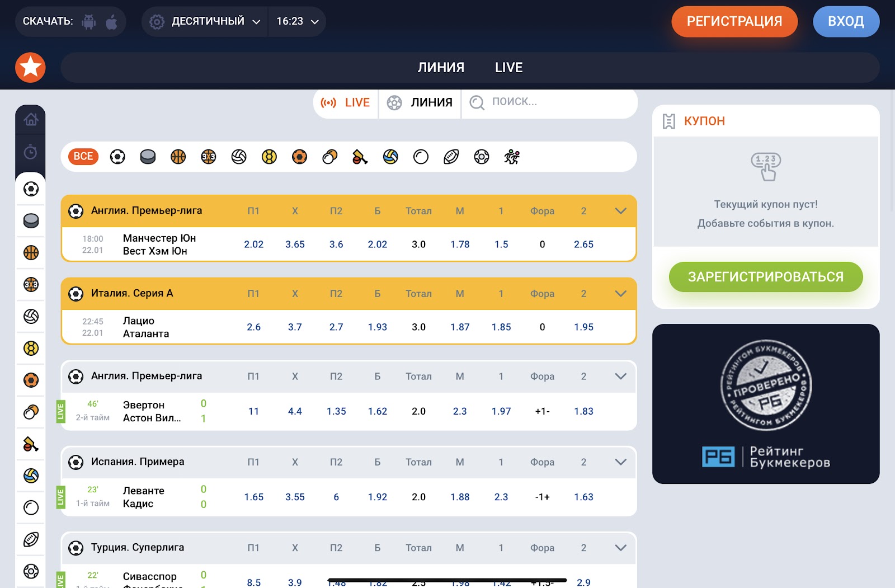Filter by ice hockey puck in sports row

click(148, 157)
